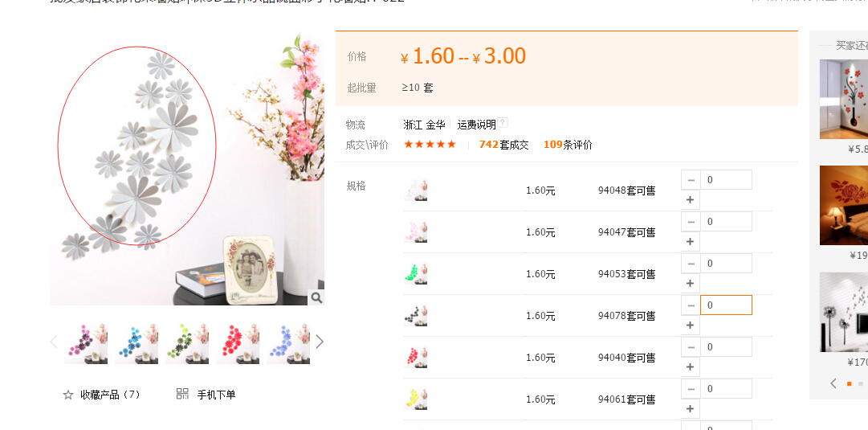Click the shipping info question mark icon
This screenshot has height=430, width=868.
point(503,123)
